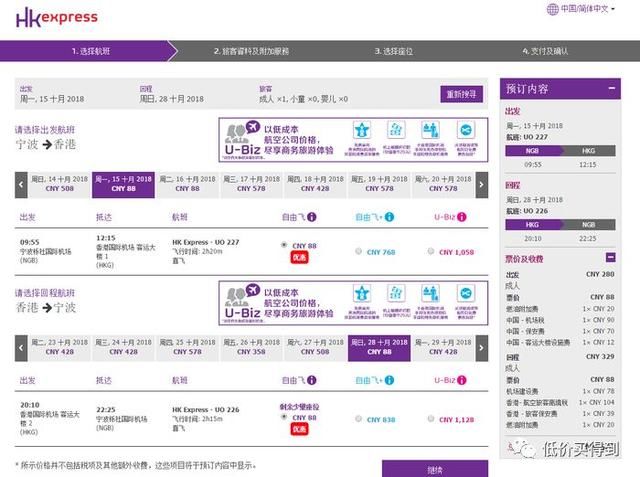
Task: Collapse the 票价及收费 fare breakdown section
Action: click(x=611, y=257)
